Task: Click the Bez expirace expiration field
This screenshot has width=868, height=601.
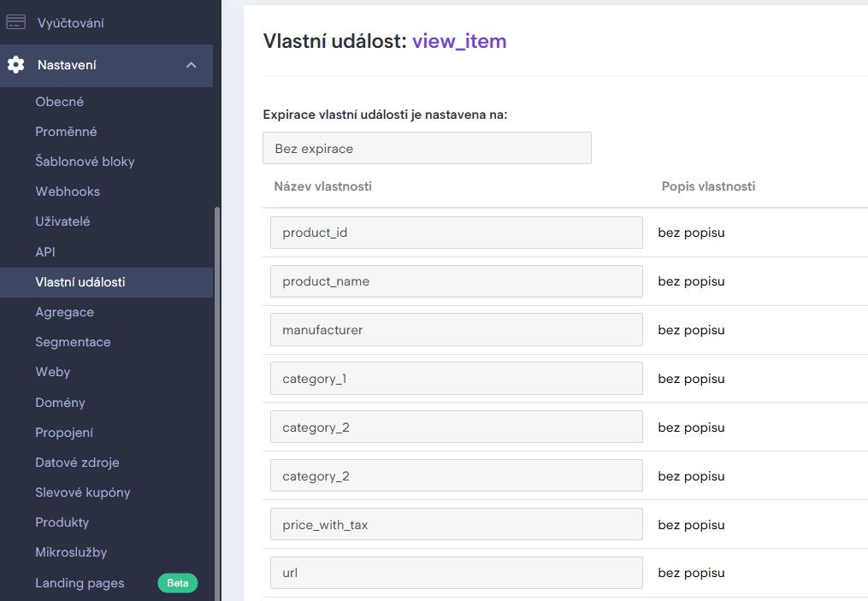Action: pyautogui.click(x=427, y=148)
